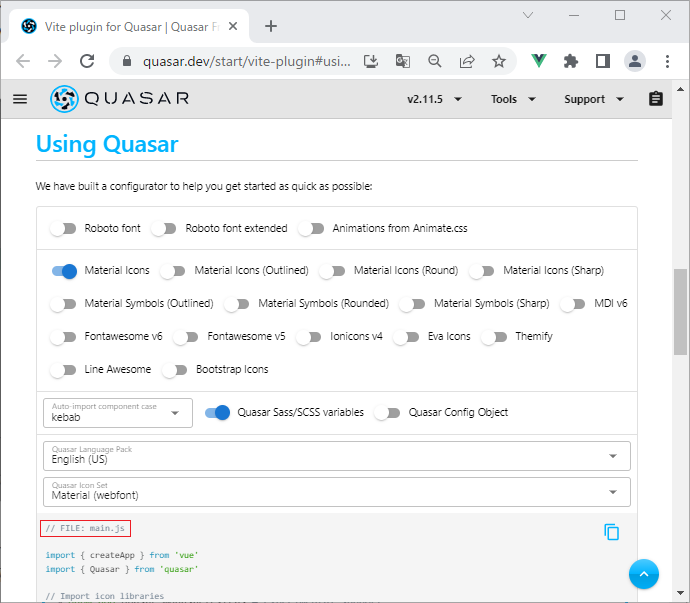This screenshot has height=603, width=690.
Task: Open the hamburger navigation menu
Action: pyautogui.click(x=20, y=99)
